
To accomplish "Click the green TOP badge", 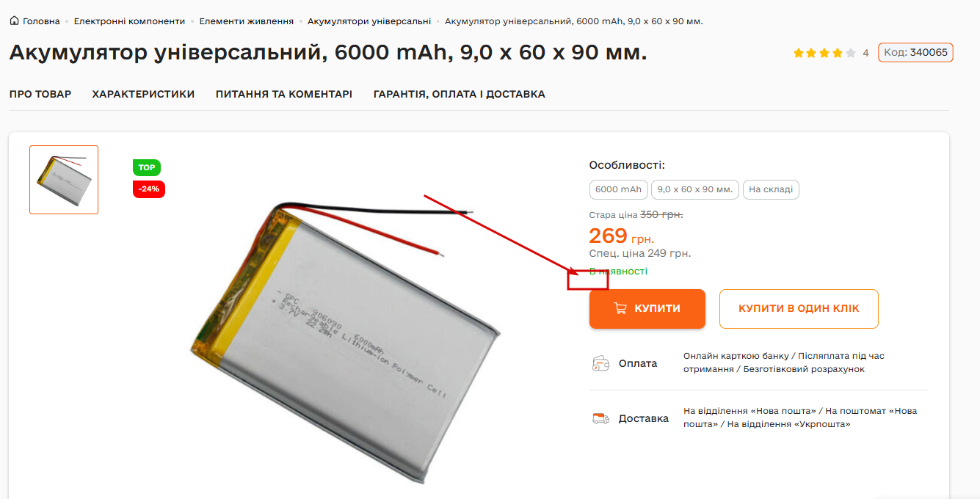I will [x=147, y=167].
